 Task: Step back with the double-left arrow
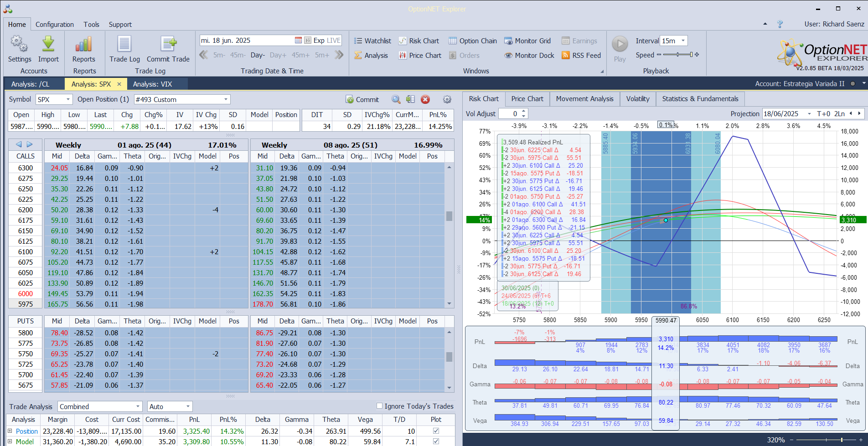pyautogui.click(x=203, y=55)
